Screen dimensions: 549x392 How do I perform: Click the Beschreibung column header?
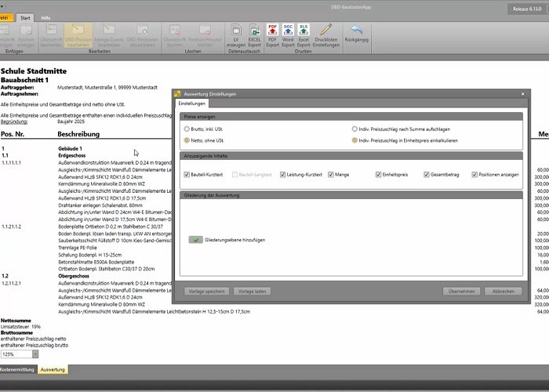pyautogui.click(x=78, y=134)
